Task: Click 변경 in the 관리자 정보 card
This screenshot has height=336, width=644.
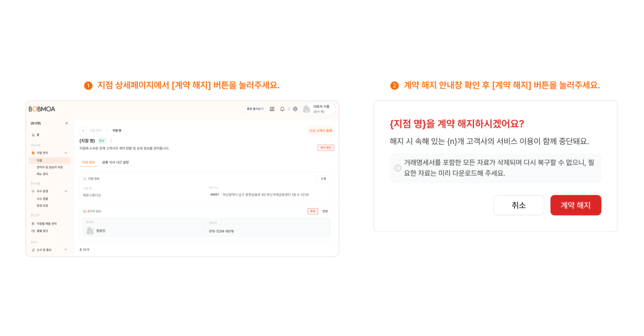Action: coord(325,211)
